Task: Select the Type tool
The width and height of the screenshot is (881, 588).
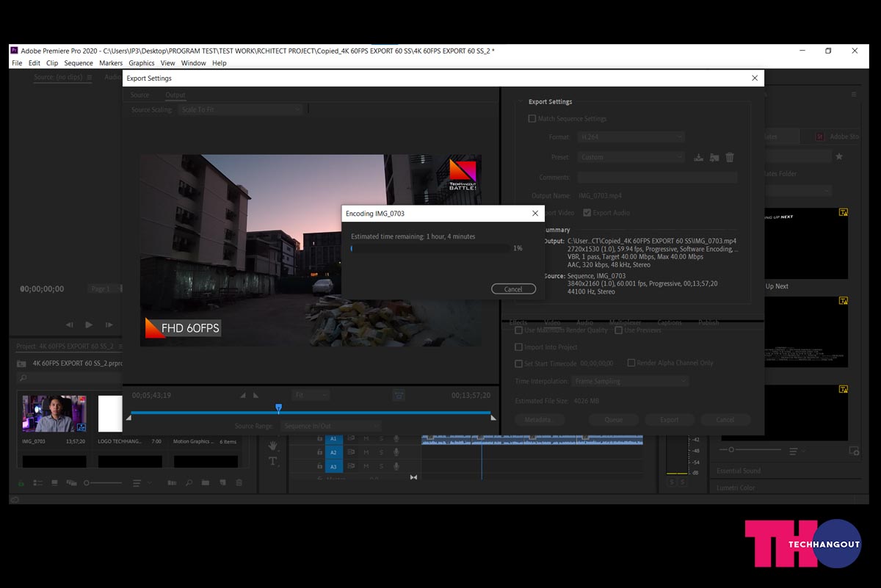Action: click(273, 461)
